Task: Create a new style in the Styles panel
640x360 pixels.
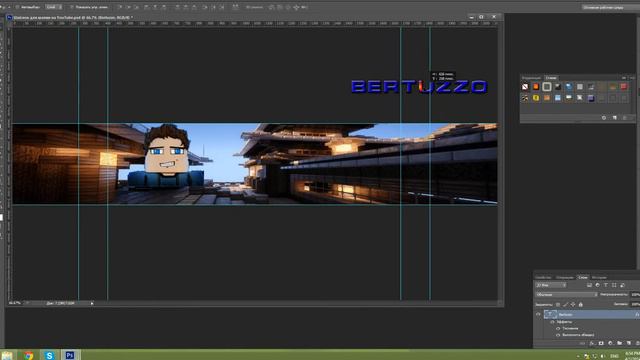Action: click(615, 118)
